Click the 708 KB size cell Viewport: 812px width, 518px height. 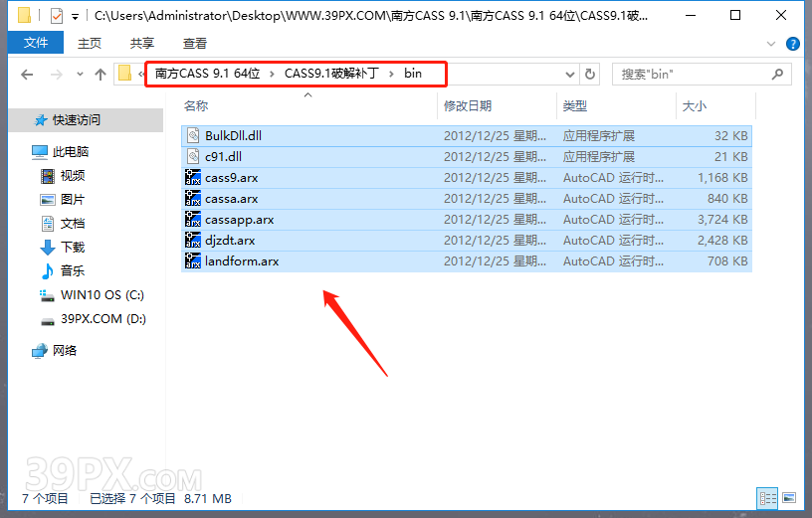tap(727, 260)
